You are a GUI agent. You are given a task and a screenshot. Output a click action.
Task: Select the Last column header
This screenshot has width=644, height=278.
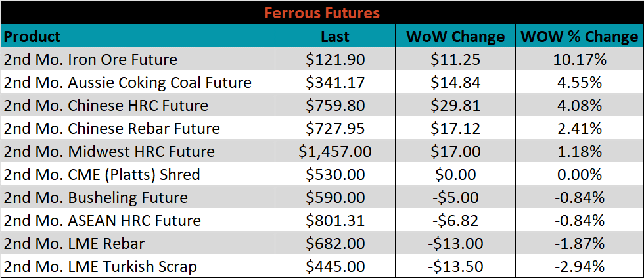click(x=335, y=36)
